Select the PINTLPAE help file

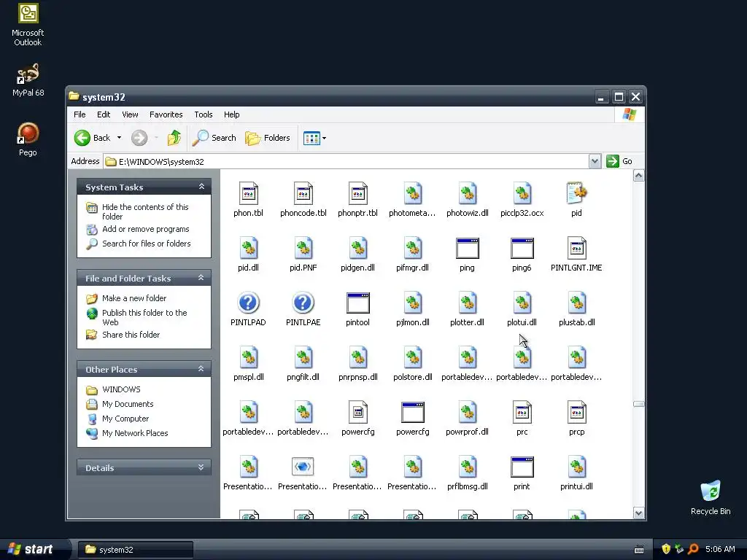pos(303,308)
